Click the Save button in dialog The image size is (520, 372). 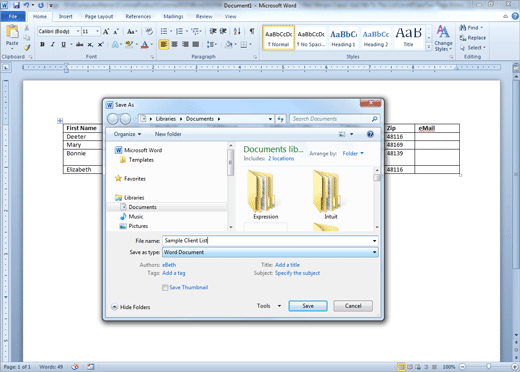click(308, 306)
